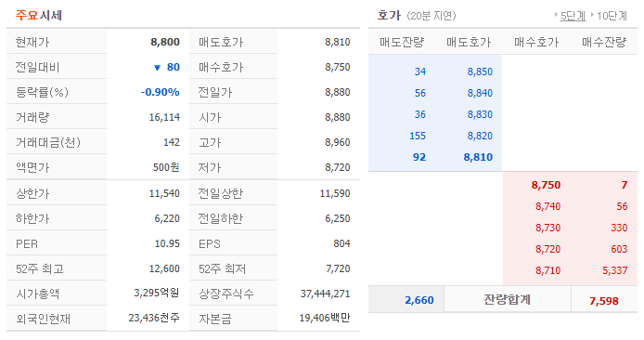Click the 외국인현재 value 23,436천주
This screenshot has width=644, height=340.
point(154,318)
